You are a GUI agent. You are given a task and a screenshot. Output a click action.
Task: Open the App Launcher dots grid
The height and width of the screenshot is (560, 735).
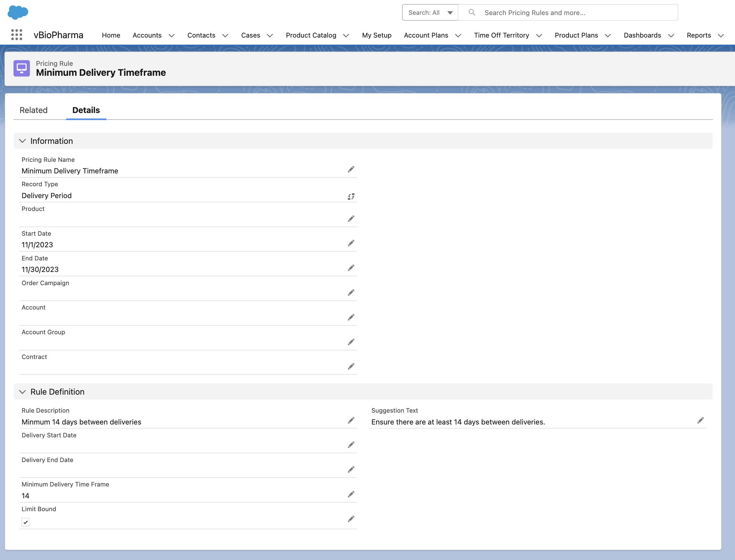click(17, 35)
